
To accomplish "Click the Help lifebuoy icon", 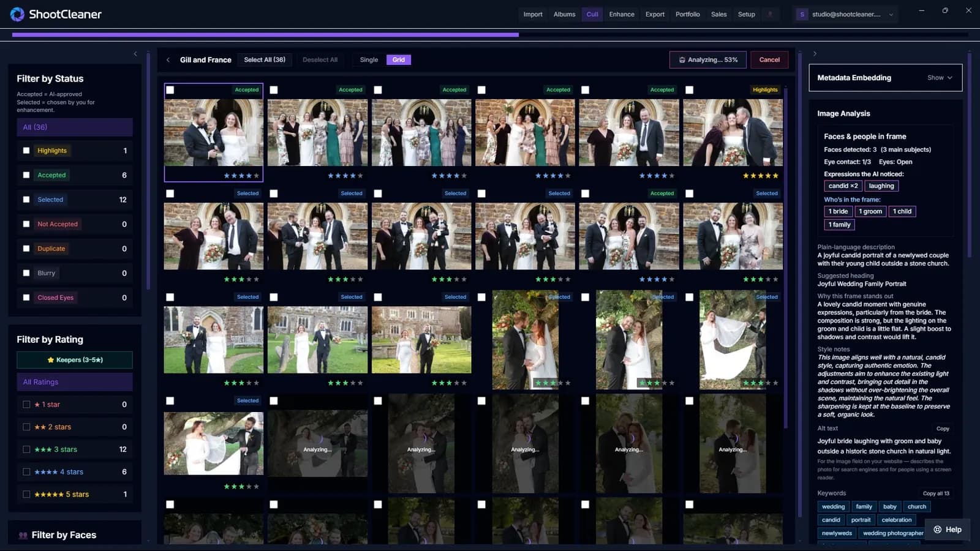I will (x=937, y=530).
